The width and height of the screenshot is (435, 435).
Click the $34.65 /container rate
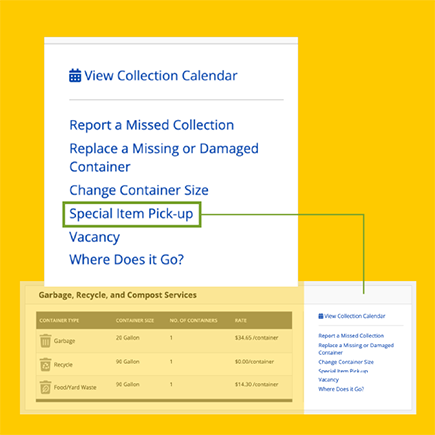pos(256,338)
